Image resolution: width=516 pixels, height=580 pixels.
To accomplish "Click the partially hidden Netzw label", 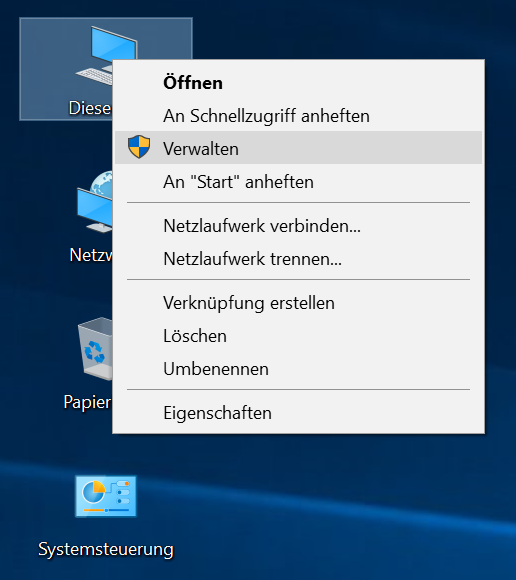I will click(x=91, y=255).
